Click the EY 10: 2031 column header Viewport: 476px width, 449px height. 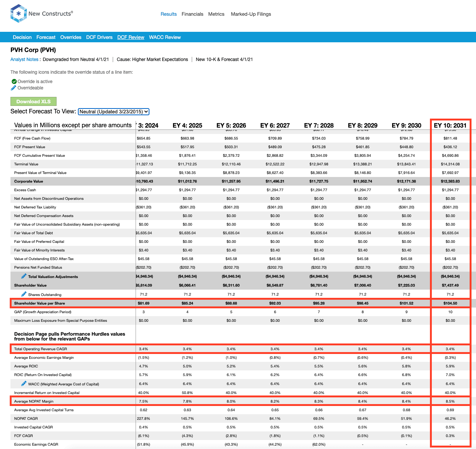[450, 125]
